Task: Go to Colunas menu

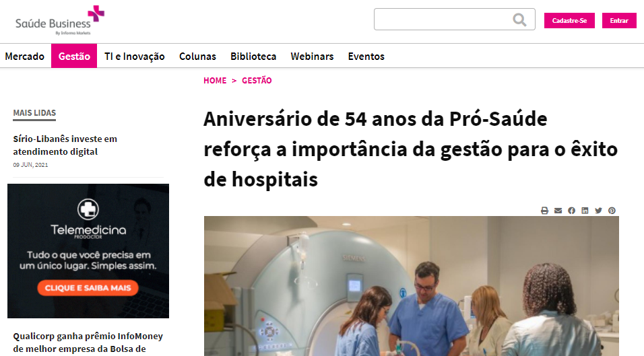Action: [x=197, y=56]
